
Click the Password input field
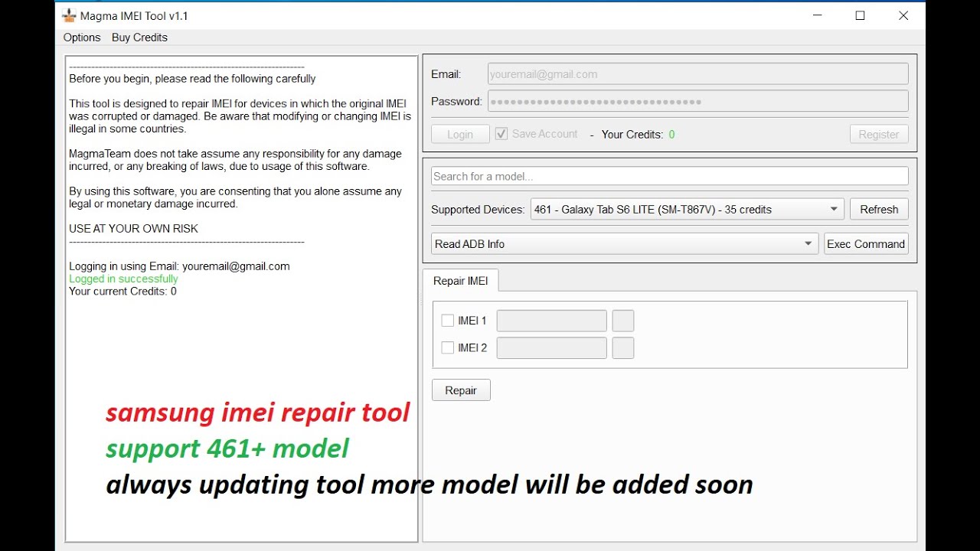pos(698,101)
